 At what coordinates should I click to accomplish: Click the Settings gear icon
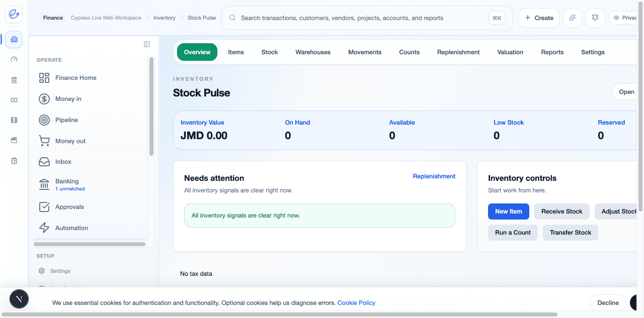pos(42,271)
